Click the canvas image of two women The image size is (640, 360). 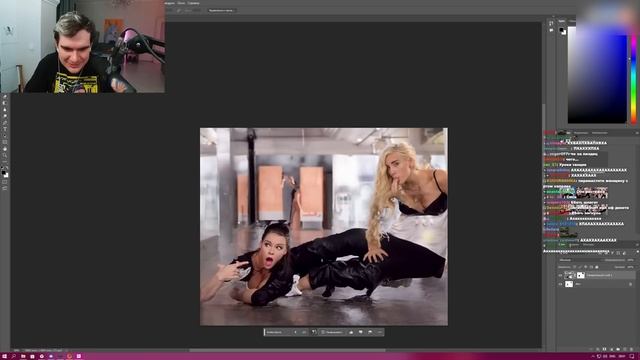pyautogui.click(x=324, y=227)
